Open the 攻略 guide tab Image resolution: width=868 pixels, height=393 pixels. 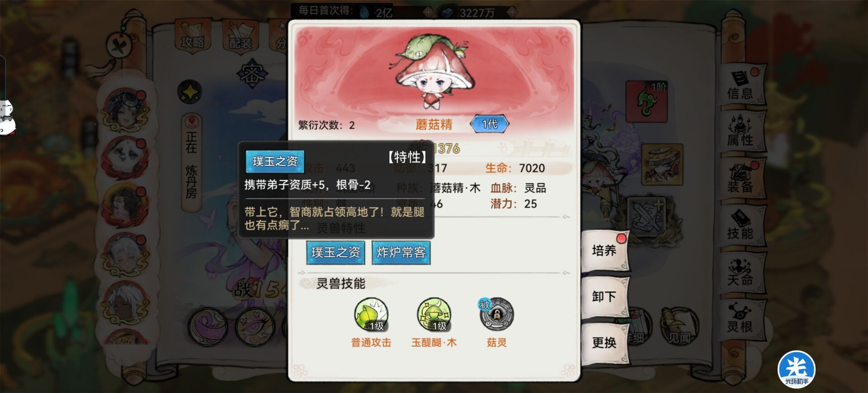point(193,37)
